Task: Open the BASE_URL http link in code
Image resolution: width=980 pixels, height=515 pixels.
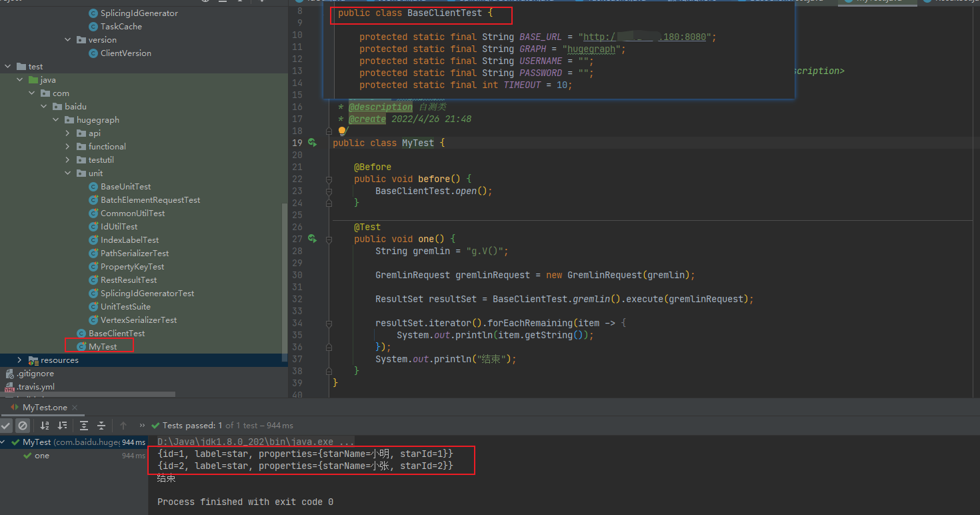Action: tap(645, 37)
